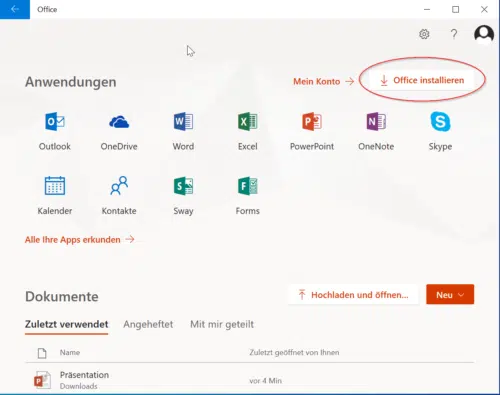Launch the Sway app icon

point(183,186)
